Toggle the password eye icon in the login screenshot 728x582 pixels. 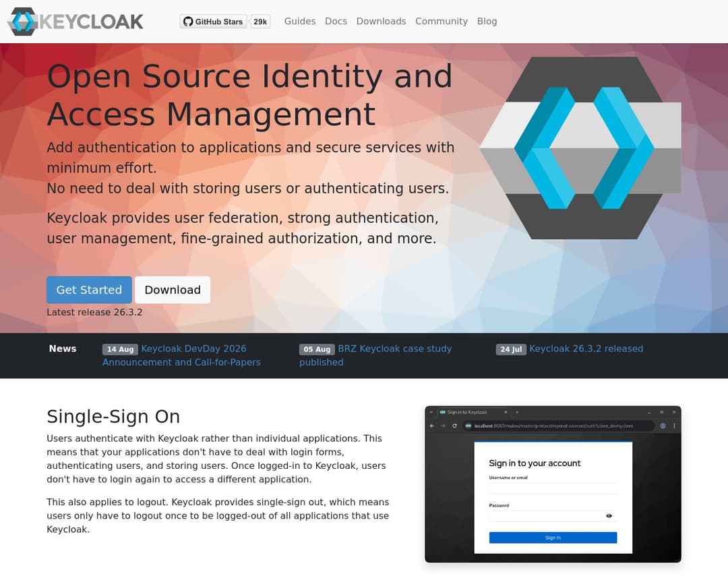(x=609, y=516)
